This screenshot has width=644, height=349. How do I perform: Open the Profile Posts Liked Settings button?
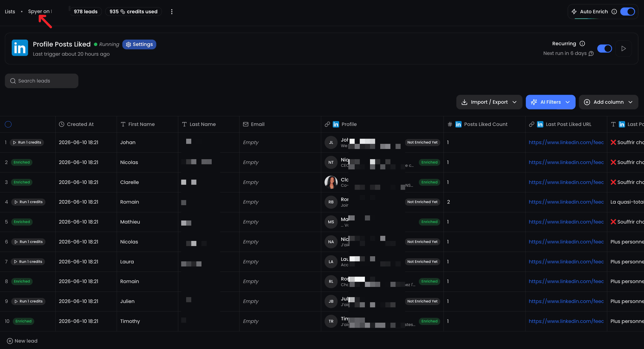click(x=139, y=44)
